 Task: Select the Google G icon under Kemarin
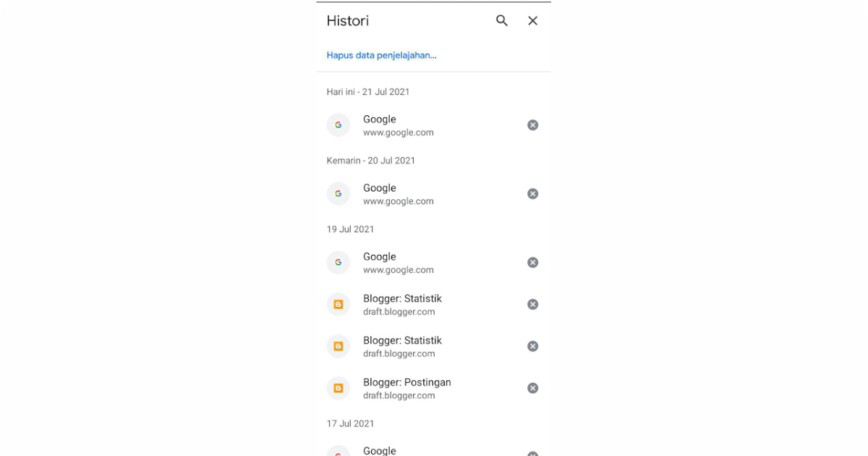pyautogui.click(x=338, y=193)
